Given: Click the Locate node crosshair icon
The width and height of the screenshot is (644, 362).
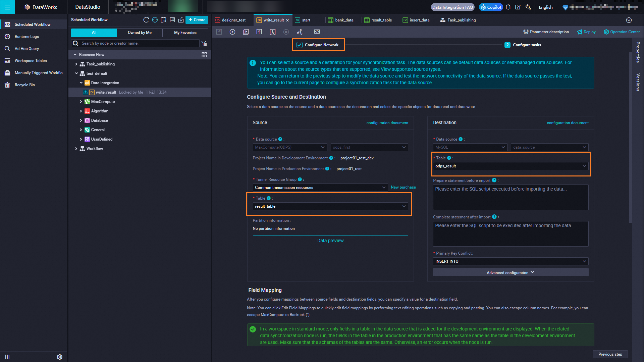Looking at the screenshot, I should 155,20.
